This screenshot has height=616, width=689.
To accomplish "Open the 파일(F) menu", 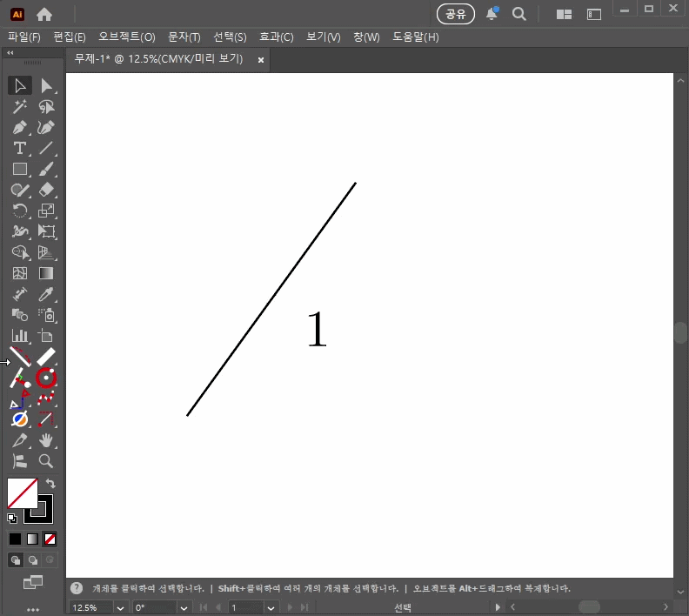I will coord(24,37).
